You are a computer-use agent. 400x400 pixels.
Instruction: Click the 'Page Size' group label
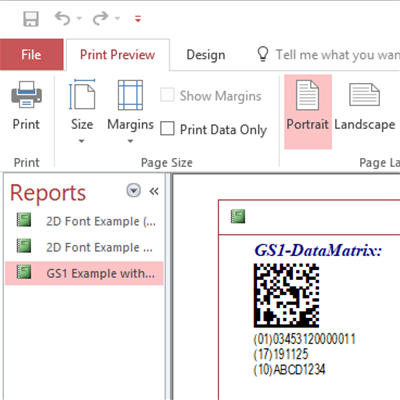[167, 163]
